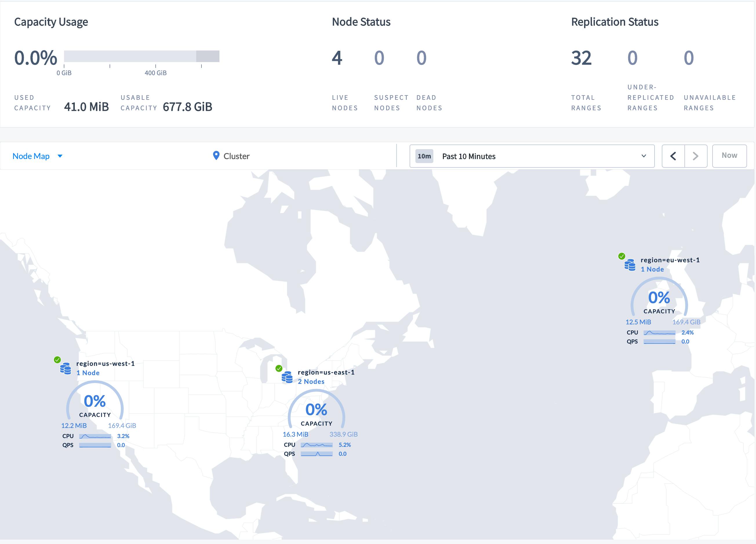The image size is (756, 544).
Task: Go to next time window arrow
Action: (696, 156)
